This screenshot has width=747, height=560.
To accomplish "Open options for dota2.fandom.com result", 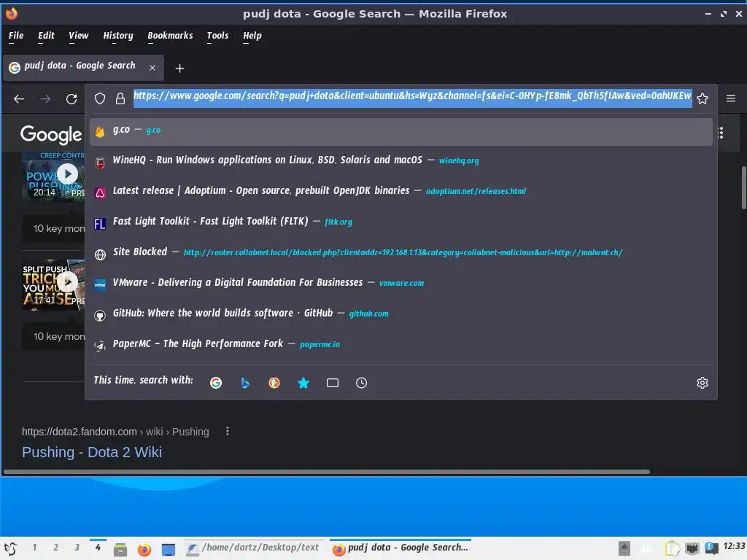I will click(x=228, y=431).
